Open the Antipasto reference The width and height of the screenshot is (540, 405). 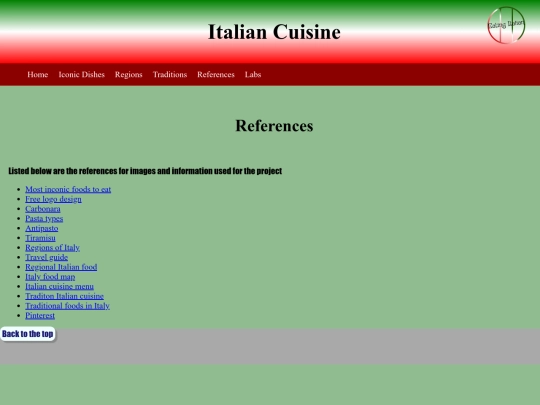pos(42,228)
